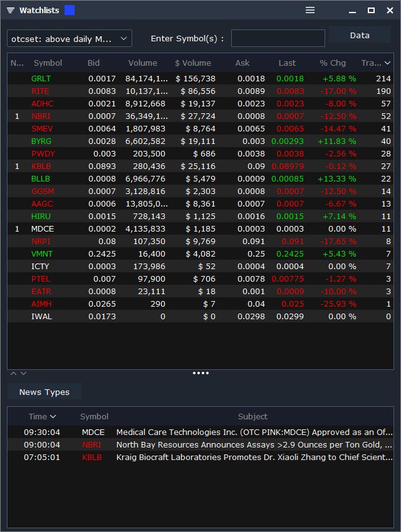Select the HIRU symbol
401x532 pixels.
[x=41, y=217]
